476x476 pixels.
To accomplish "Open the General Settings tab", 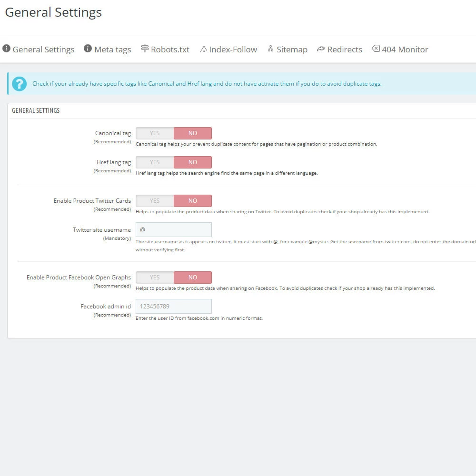I will (x=43, y=50).
